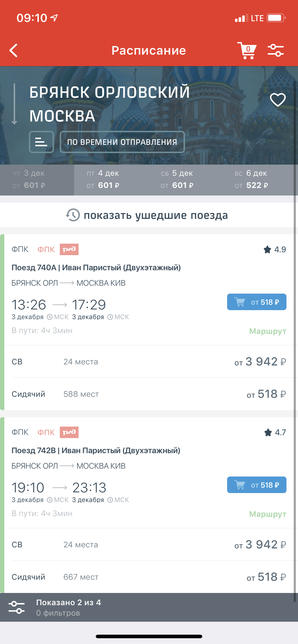Open filter settings in top bar

coord(276,51)
